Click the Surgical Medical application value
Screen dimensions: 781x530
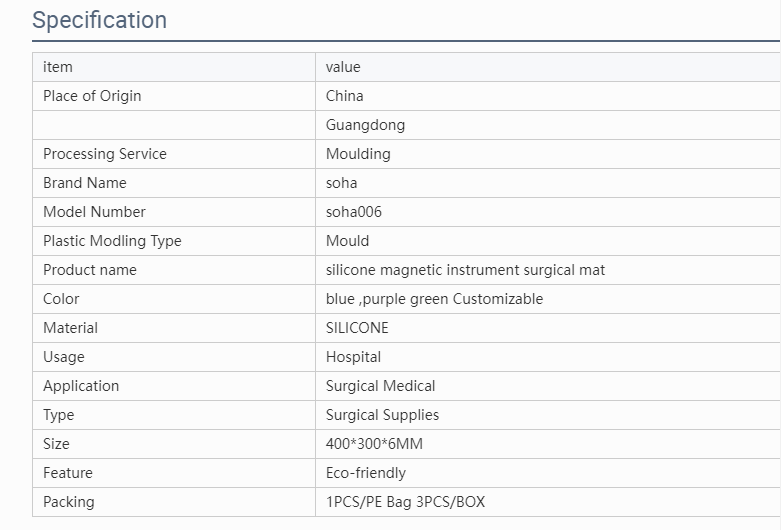click(381, 386)
